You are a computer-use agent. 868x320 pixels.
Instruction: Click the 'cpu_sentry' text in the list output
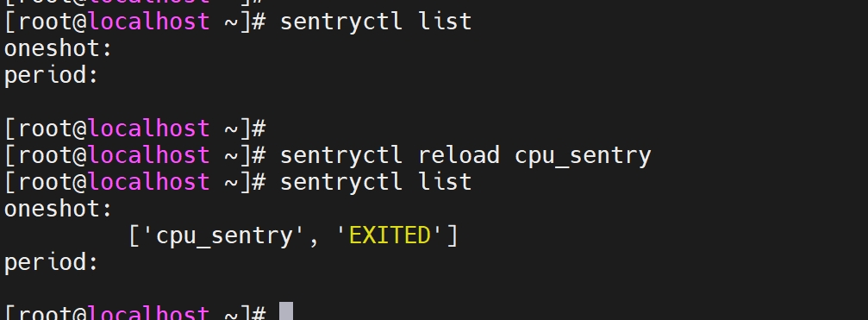(x=224, y=237)
